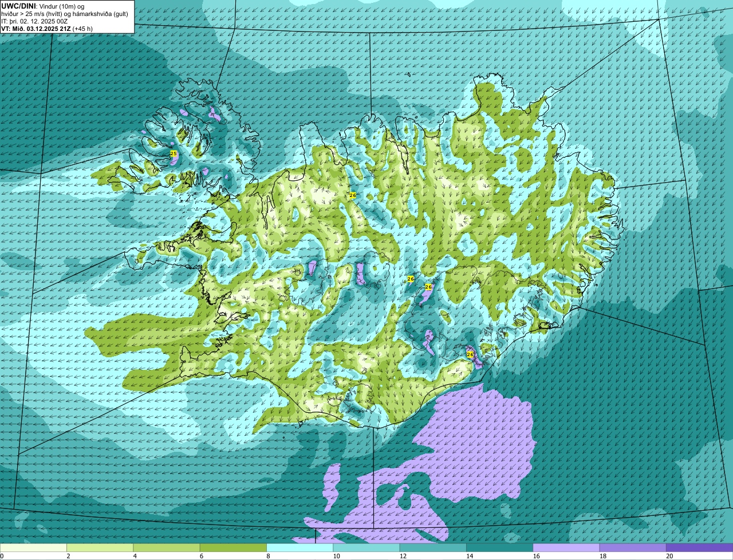
Task: Click the teal 12–14 m/s legend swatch
Action: (433, 548)
